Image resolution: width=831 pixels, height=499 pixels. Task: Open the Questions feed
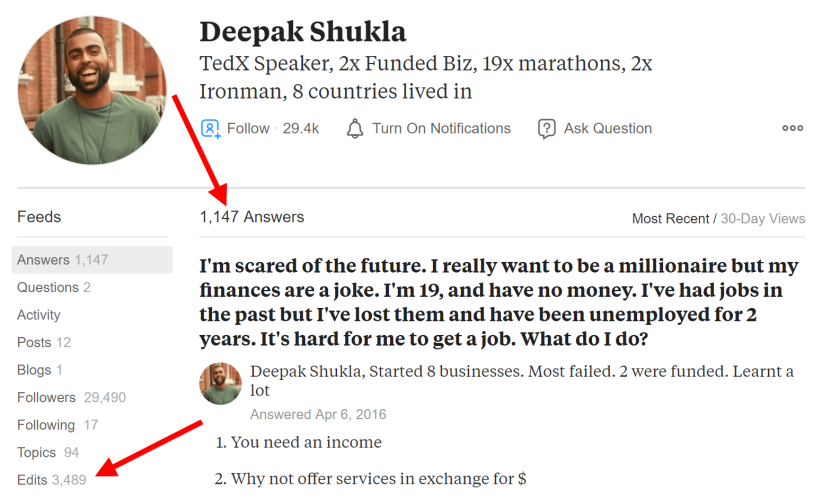[x=54, y=287]
